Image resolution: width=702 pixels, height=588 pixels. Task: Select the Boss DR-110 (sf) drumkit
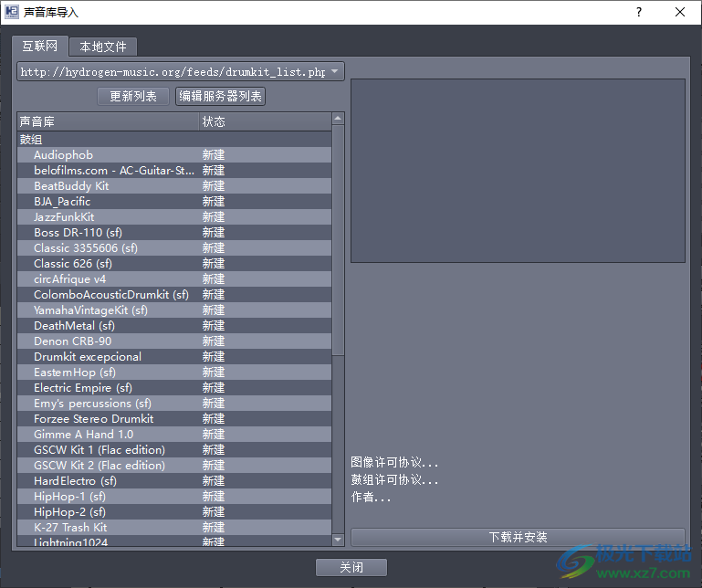(174, 233)
